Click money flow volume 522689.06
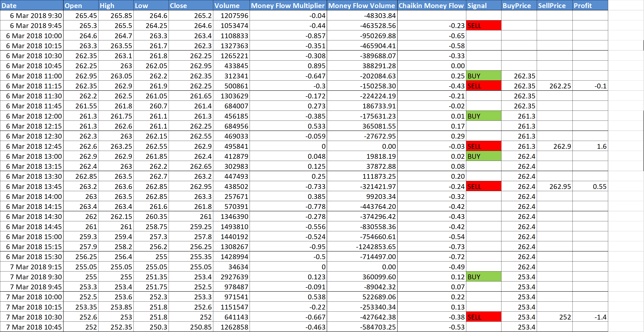 [362, 297]
